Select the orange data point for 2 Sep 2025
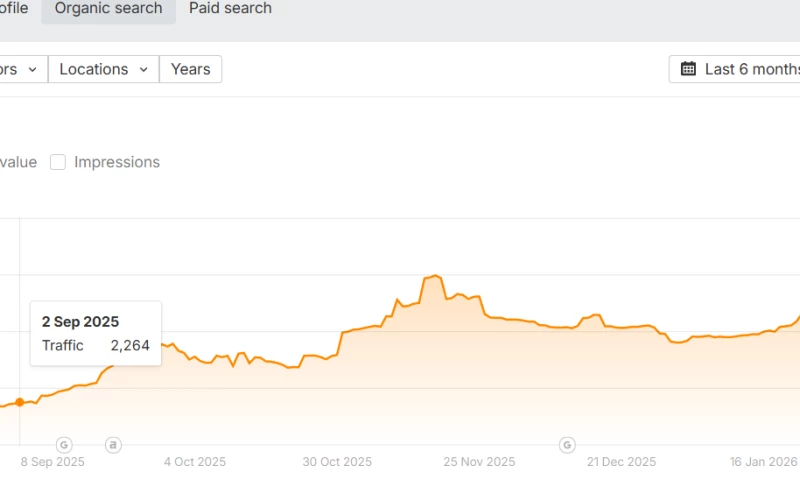This screenshot has height=480, width=800. [20, 402]
